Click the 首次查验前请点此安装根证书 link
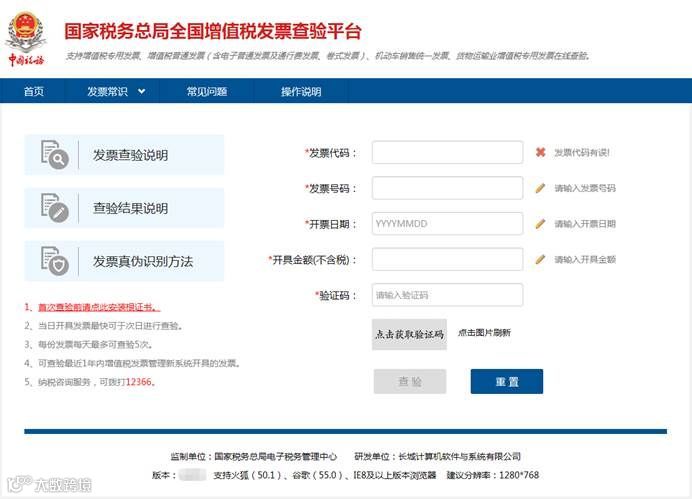 (99, 307)
